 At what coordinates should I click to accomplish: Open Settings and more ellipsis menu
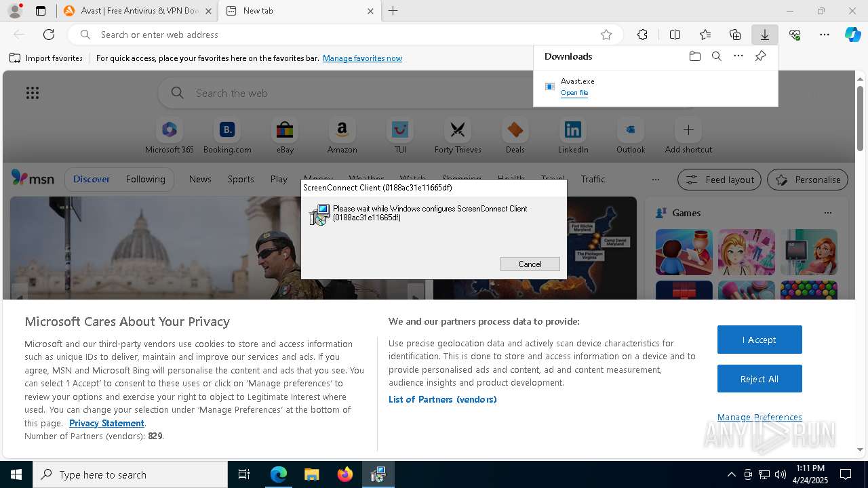[x=824, y=35]
